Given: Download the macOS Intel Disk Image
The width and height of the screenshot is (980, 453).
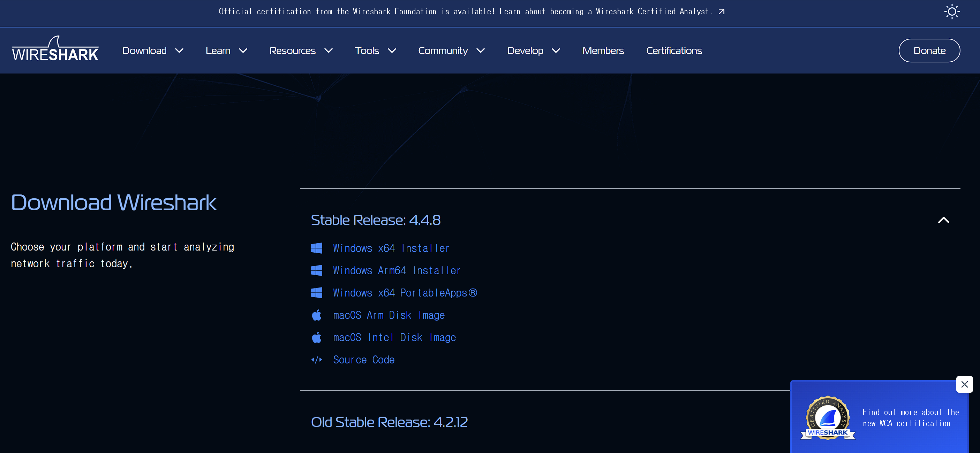Looking at the screenshot, I should (x=394, y=337).
